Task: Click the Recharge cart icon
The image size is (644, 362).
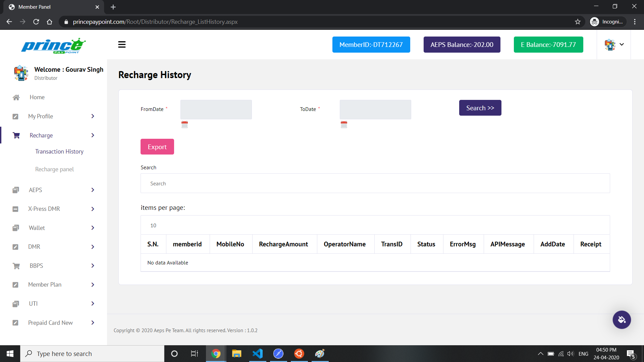Action: click(16, 135)
